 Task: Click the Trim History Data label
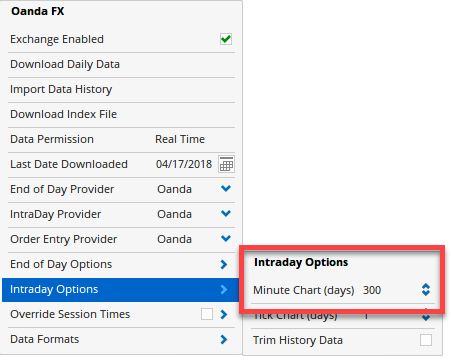pyautogui.click(x=298, y=340)
